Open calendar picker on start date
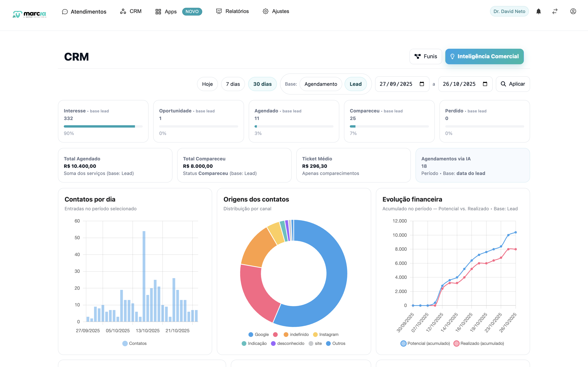This screenshot has height=367, width=588. click(422, 84)
